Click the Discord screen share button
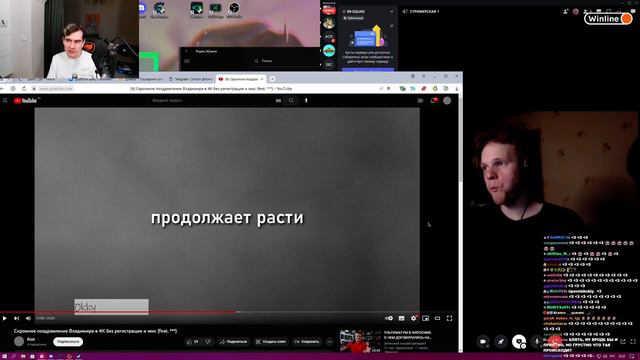 (519, 342)
